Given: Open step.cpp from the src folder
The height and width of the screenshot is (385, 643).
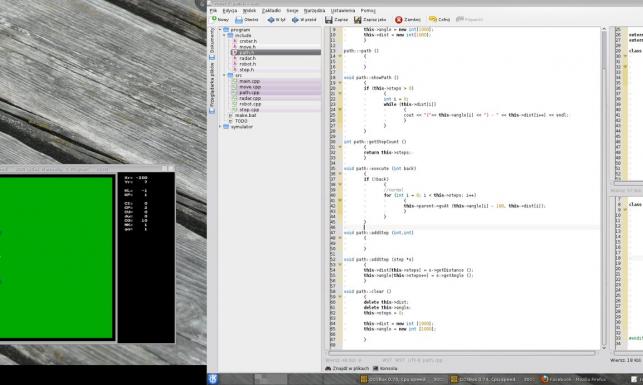Looking at the screenshot, I should point(249,110).
